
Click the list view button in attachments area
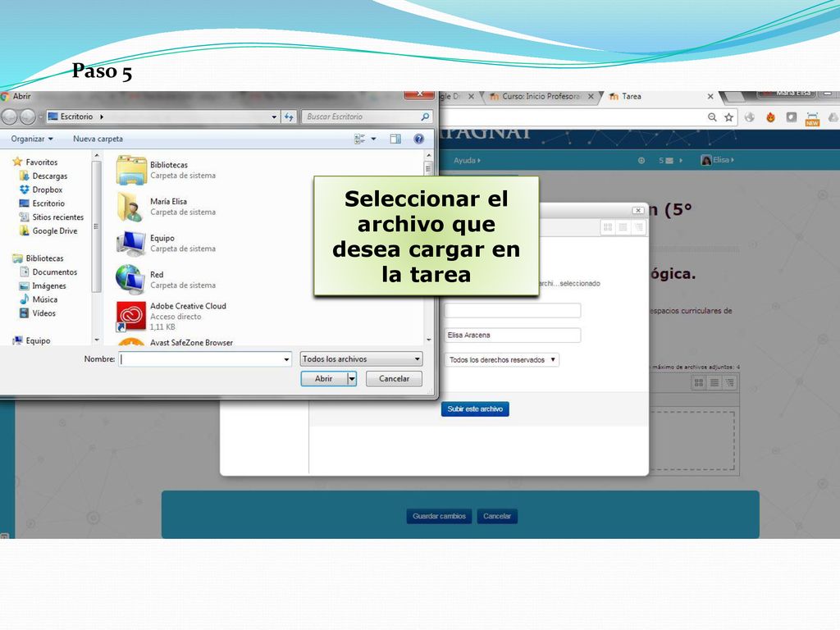click(x=714, y=382)
